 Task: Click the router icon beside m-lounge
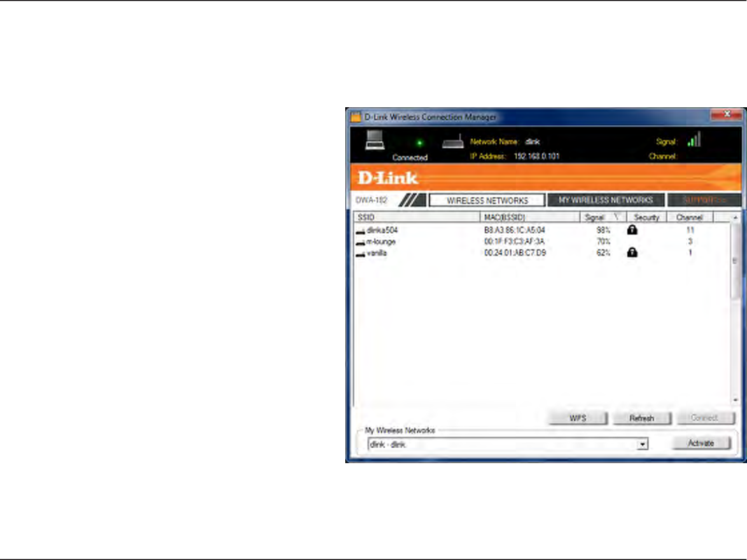pos(360,242)
